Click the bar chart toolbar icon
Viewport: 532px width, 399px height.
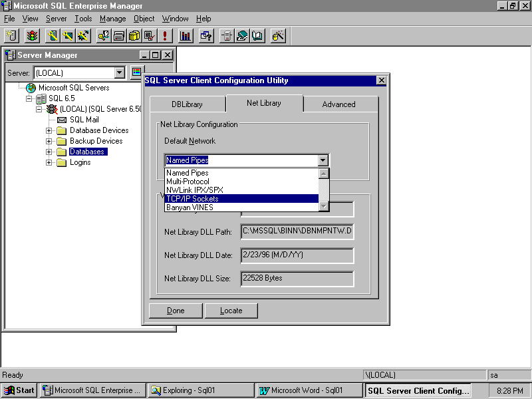tap(186, 35)
